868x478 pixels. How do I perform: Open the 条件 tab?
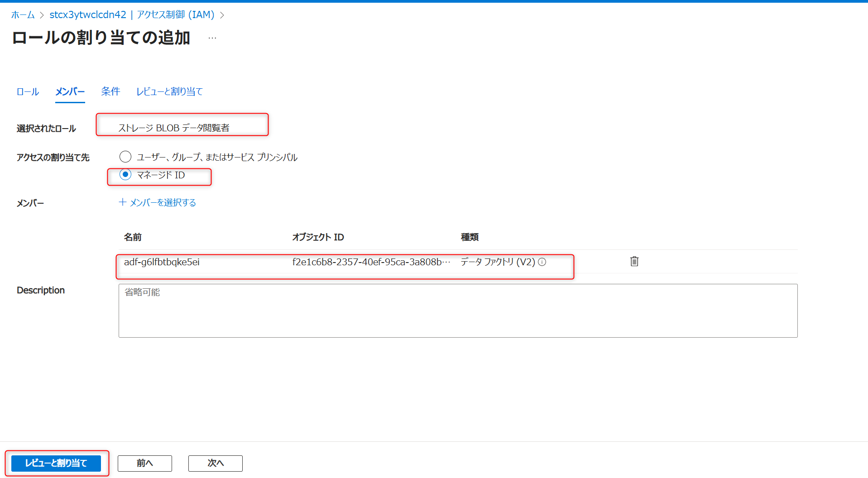pyautogui.click(x=110, y=91)
